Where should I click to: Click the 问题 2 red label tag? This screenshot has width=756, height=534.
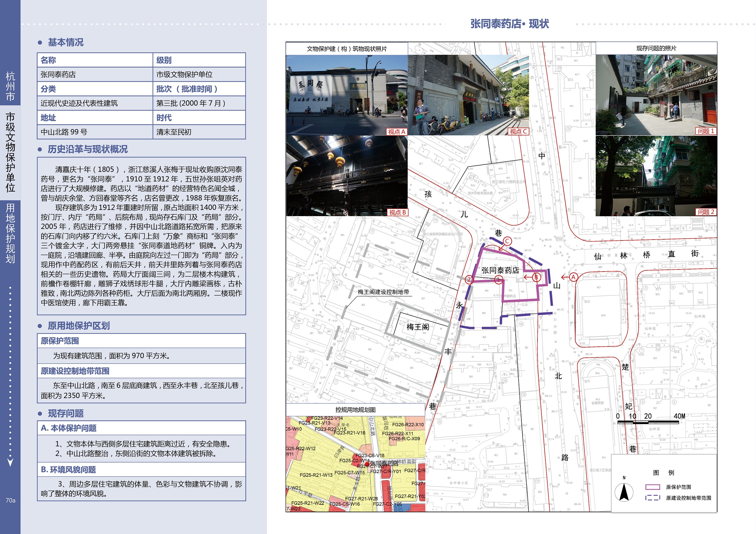coord(706,212)
